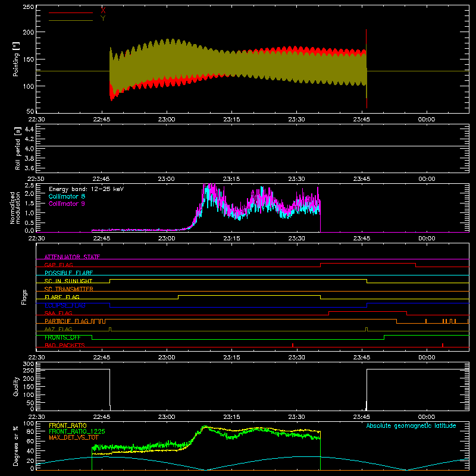The image size is (476, 476).
Task: Click the 4.4 tick on Roll period axis
Action: tap(29, 129)
